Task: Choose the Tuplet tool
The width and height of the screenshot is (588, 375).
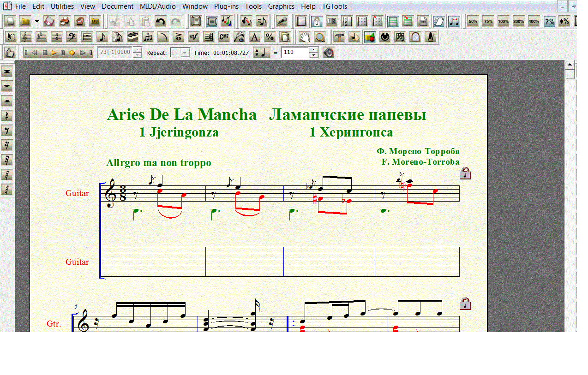Action: pyautogui.click(x=148, y=37)
